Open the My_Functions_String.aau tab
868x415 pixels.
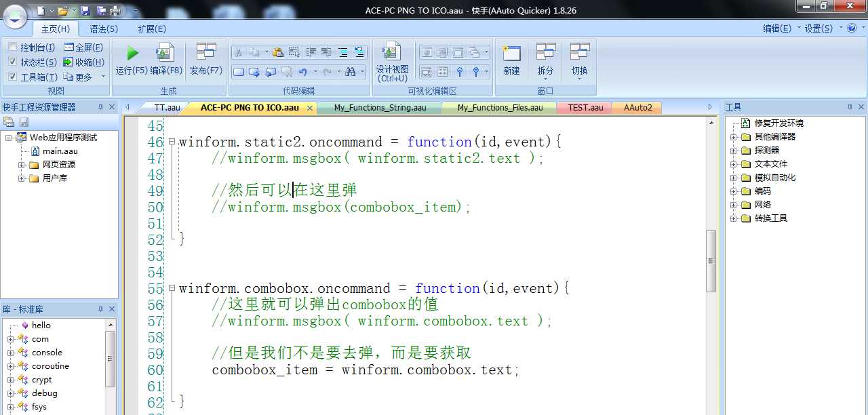(x=380, y=108)
